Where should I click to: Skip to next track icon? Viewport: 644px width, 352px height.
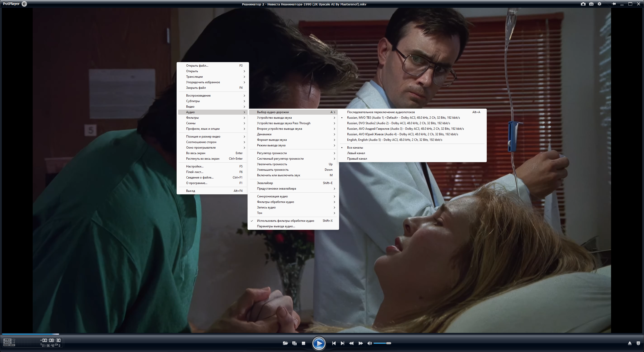click(342, 343)
